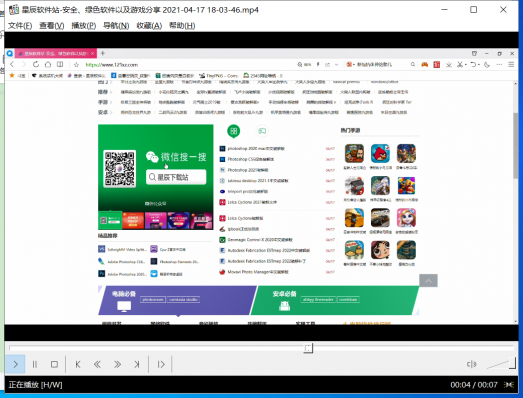The height and width of the screenshot is (398, 523).
Task: Click the Play button in player controls
Action: [15, 364]
